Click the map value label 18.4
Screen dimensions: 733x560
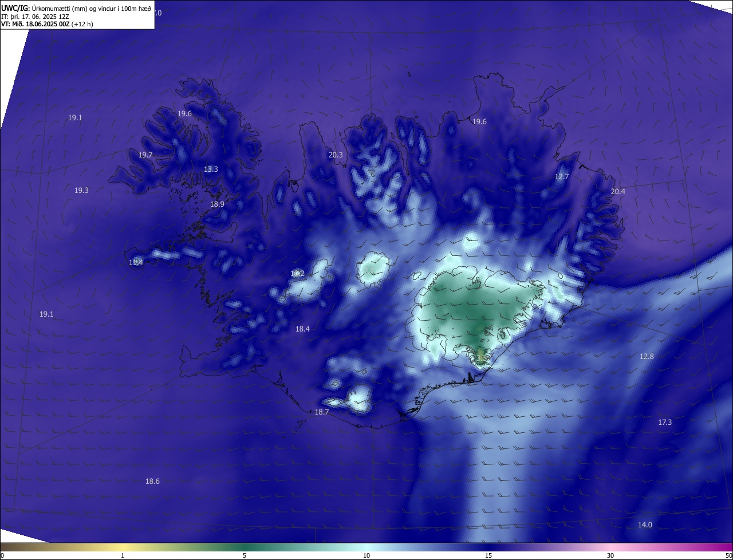click(302, 329)
